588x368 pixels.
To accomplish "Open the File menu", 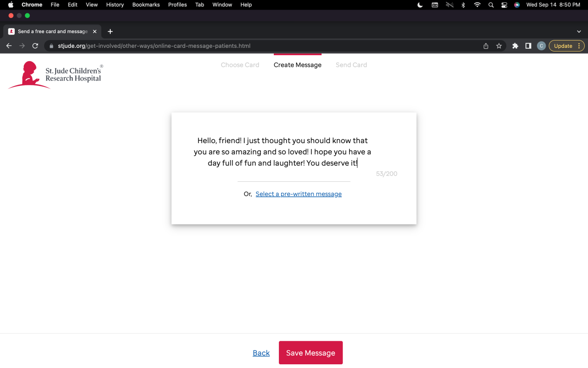I will [x=55, y=5].
